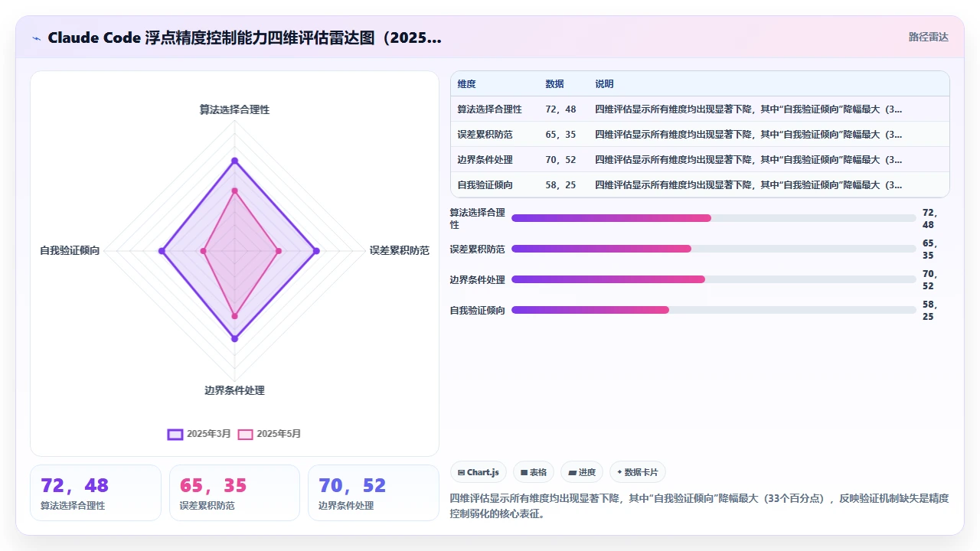Click radar axis label 自我验证倾向
Viewport: 980px width, 551px height.
coord(70,250)
